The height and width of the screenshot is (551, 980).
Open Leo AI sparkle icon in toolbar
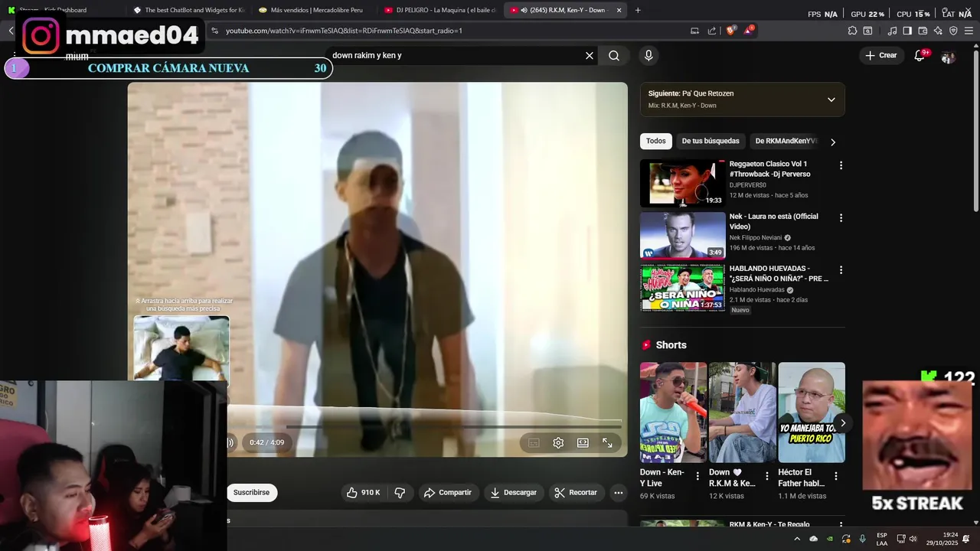938,31
